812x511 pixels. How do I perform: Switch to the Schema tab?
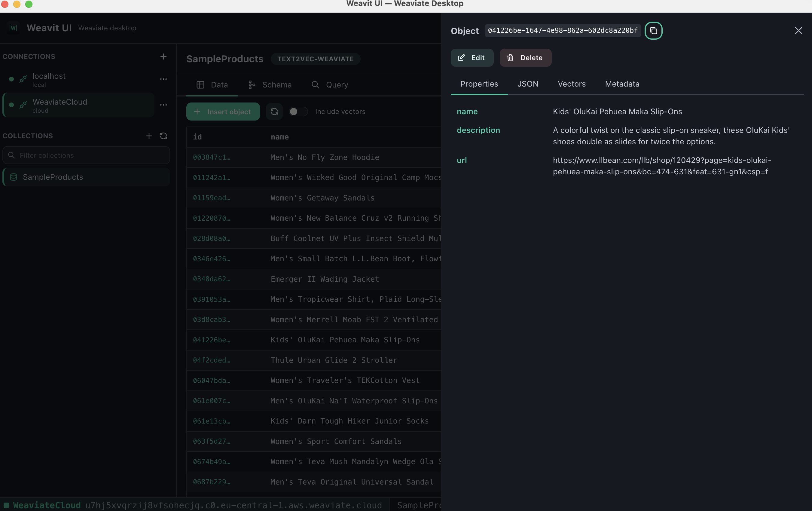tap(270, 85)
